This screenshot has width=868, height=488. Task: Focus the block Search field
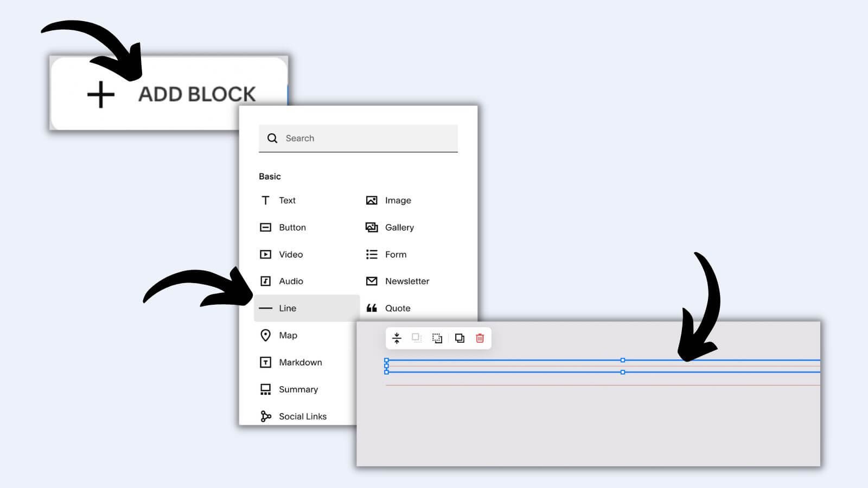coord(358,138)
